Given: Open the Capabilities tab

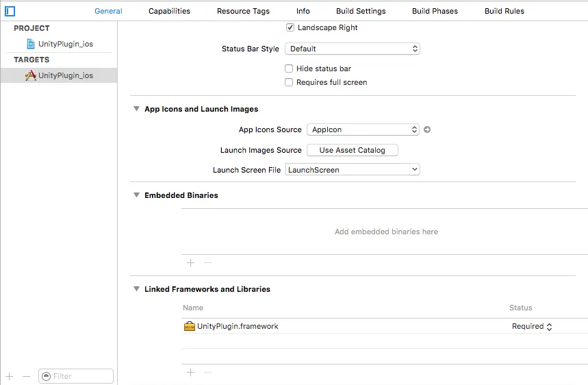Looking at the screenshot, I should 169,11.
